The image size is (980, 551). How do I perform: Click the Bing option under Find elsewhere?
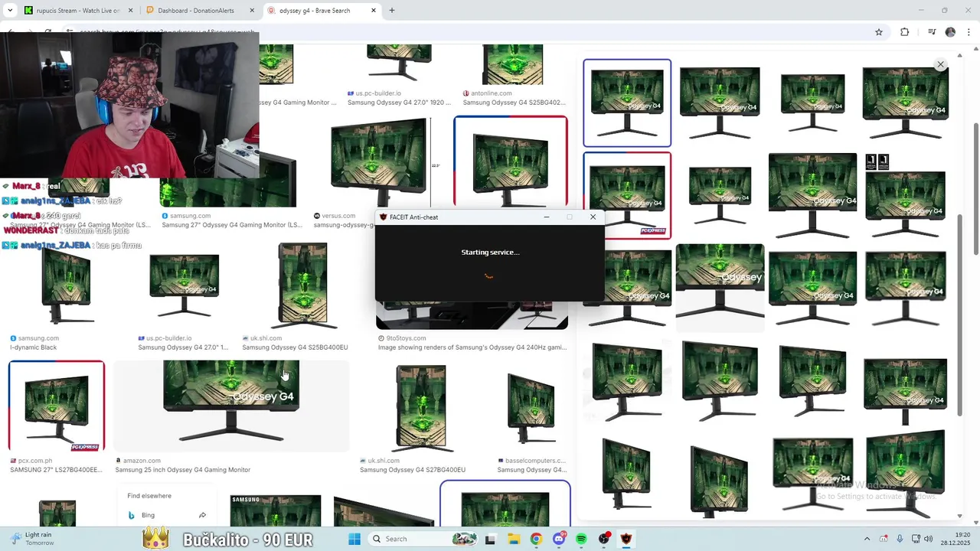point(148,515)
